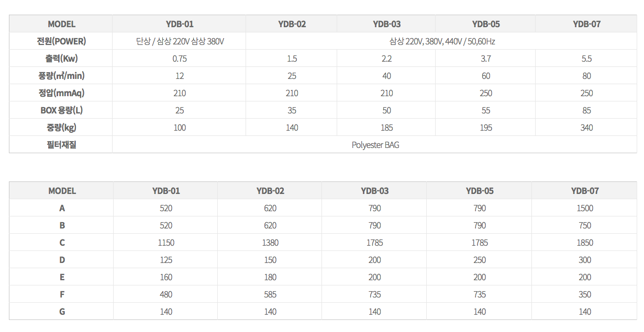Select the 출력(Kw) value 0.75
Screen dimensions: 644x332
(x=179, y=59)
